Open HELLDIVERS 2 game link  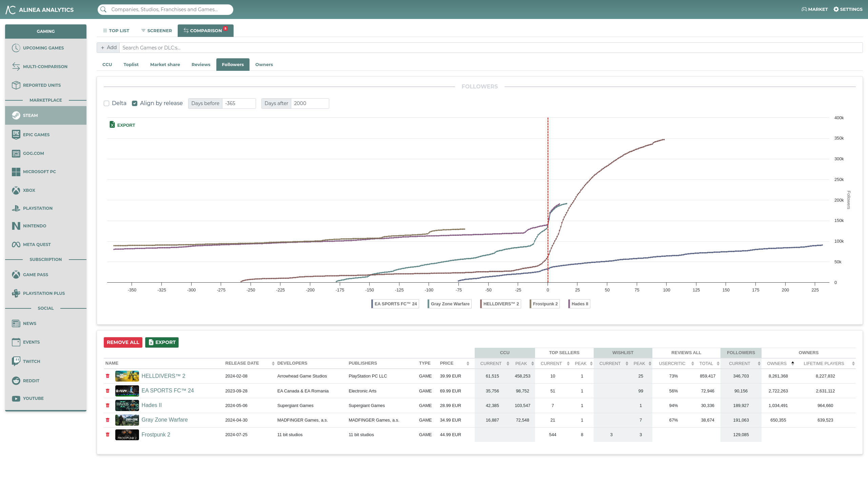163,376
